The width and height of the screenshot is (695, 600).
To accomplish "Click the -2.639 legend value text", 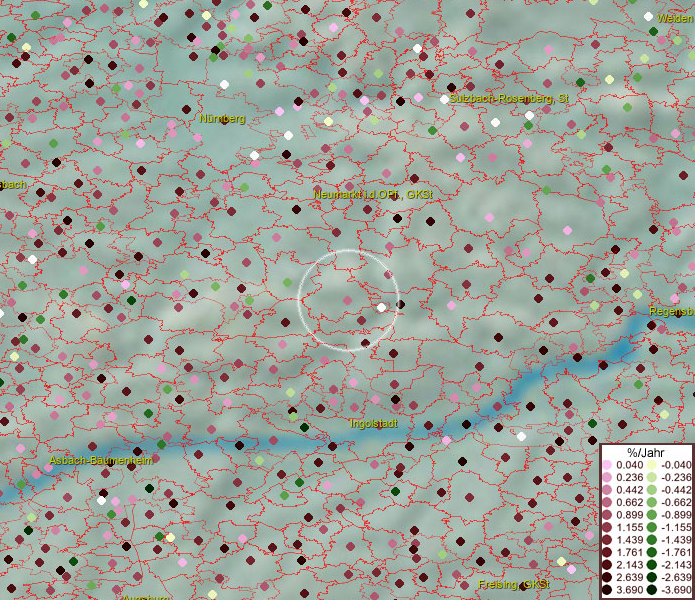I will (x=676, y=577).
